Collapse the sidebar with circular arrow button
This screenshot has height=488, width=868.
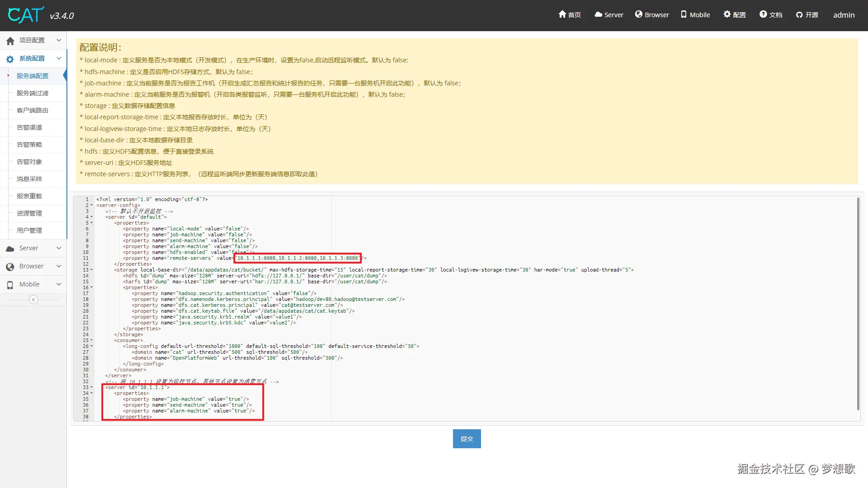click(x=33, y=300)
